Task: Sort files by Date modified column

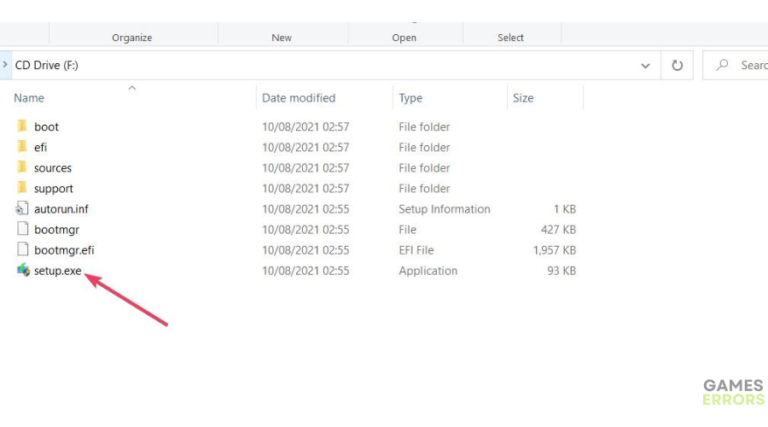Action: (298, 98)
